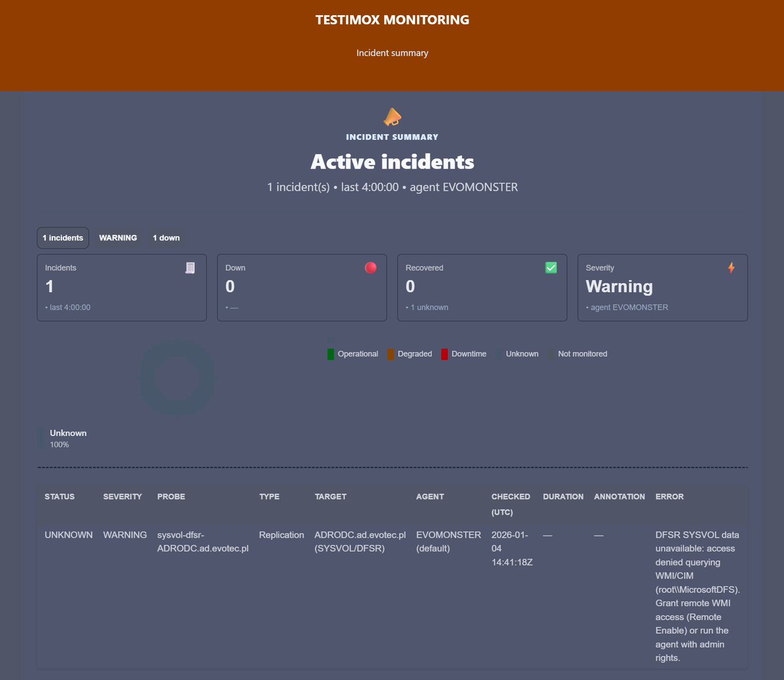Image resolution: width=784 pixels, height=680 pixels.
Task: Sort table by ERROR column header
Action: click(x=670, y=496)
